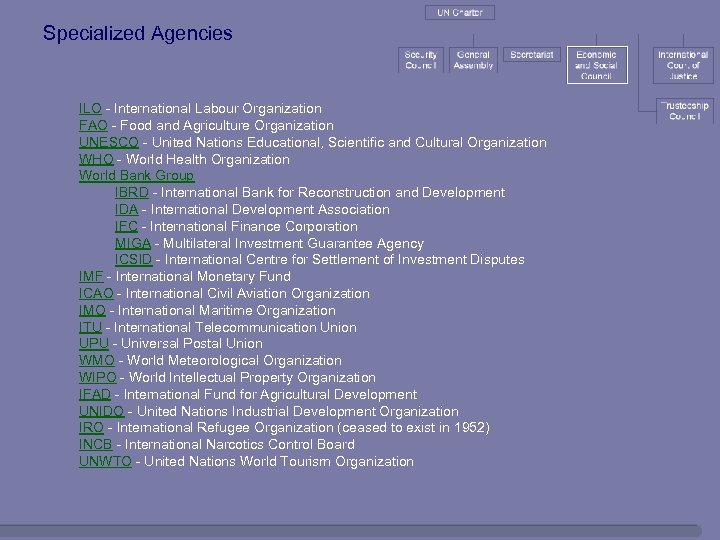720x540 pixels.
Task: Open the General Assembly box
Action: tap(473, 60)
